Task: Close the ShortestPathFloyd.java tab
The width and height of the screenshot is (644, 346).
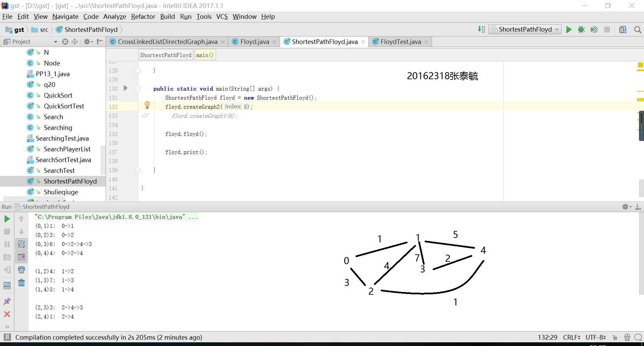Action: point(363,42)
